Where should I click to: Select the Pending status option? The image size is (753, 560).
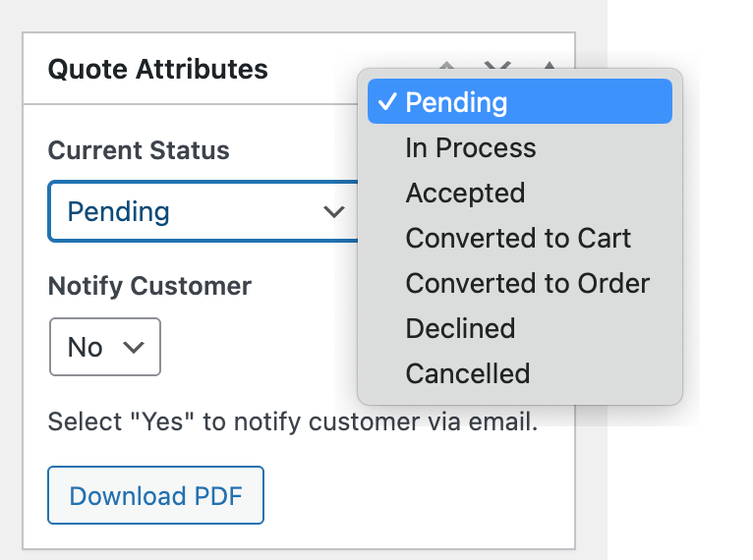[x=456, y=102]
